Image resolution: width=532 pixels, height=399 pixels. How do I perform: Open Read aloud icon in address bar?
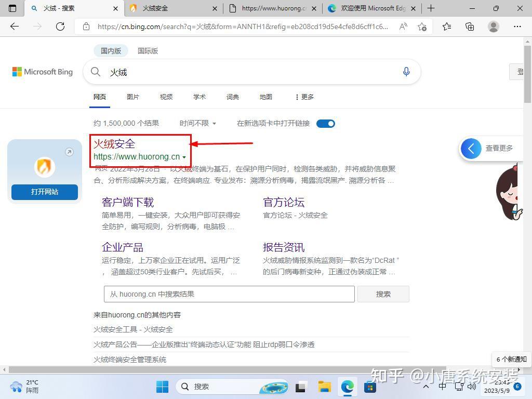point(403,26)
